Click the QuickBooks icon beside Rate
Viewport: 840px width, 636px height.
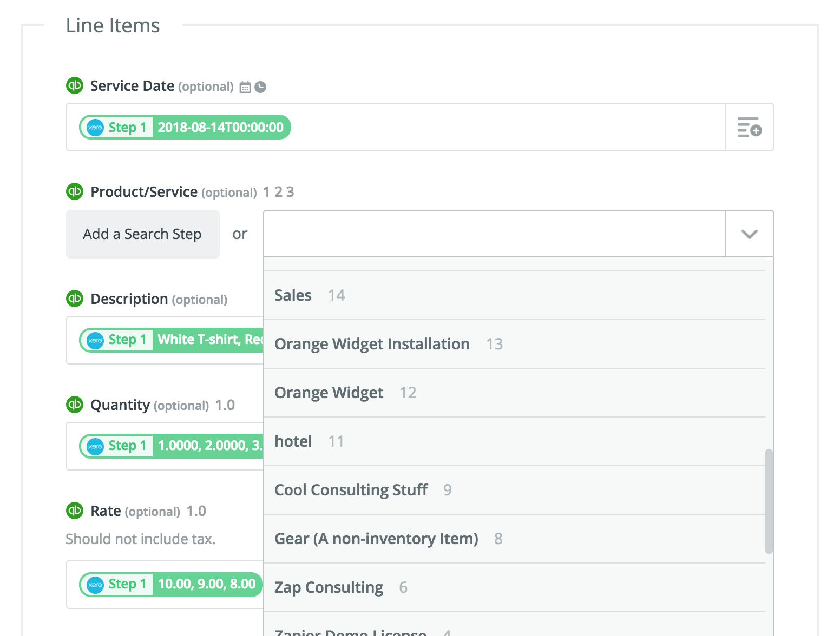(x=75, y=511)
